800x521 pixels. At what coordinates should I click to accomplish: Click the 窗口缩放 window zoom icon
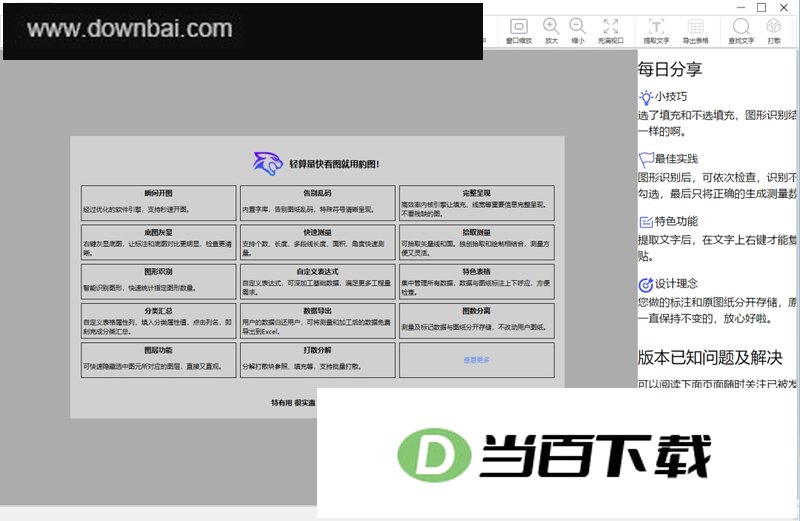pyautogui.click(x=518, y=26)
